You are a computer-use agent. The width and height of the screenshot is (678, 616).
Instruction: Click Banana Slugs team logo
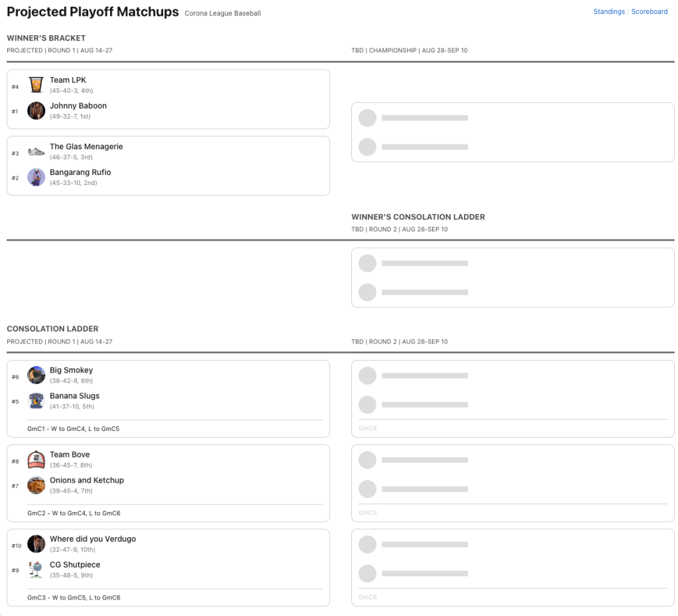pos(36,401)
